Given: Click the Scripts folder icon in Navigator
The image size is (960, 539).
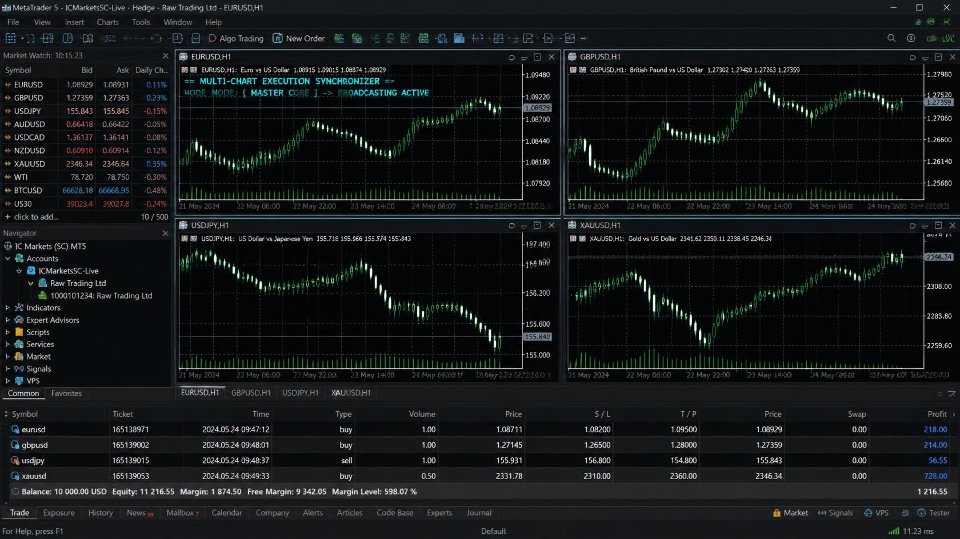Looking at the screenshot, I should 19,332.
